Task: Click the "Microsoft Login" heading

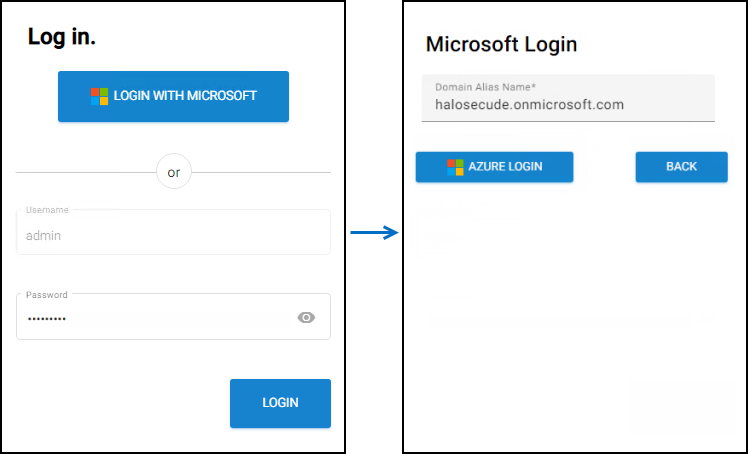Action: pyautogui.click(x=501, y=44)
